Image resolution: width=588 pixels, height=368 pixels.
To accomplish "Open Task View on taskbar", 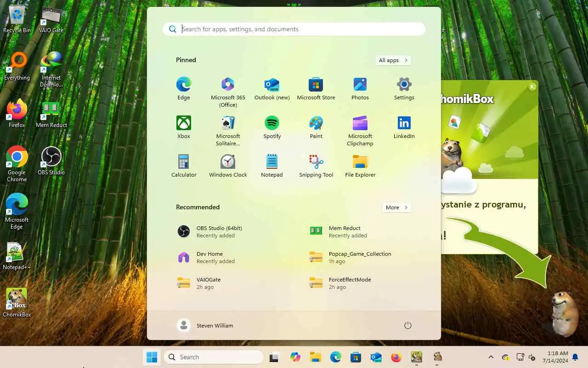I will click(274, 357).
